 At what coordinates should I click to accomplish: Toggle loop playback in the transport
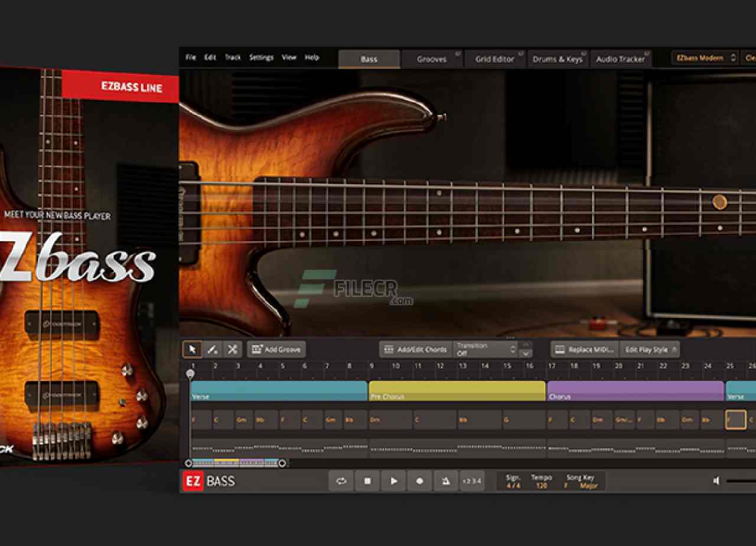(x=341, y=481)
